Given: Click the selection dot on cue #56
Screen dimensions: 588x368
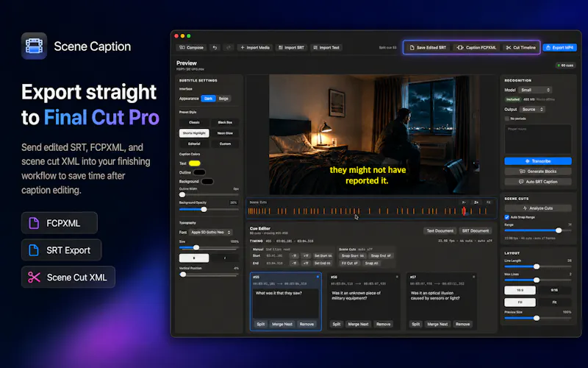Looking at the screenshot, I should point(397,277).
